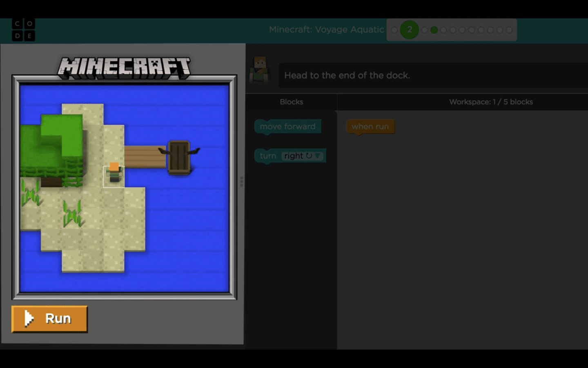Go to the first level dot
Image resolution: width=588 pixels, height=368 pixels.
coord(394,30)
